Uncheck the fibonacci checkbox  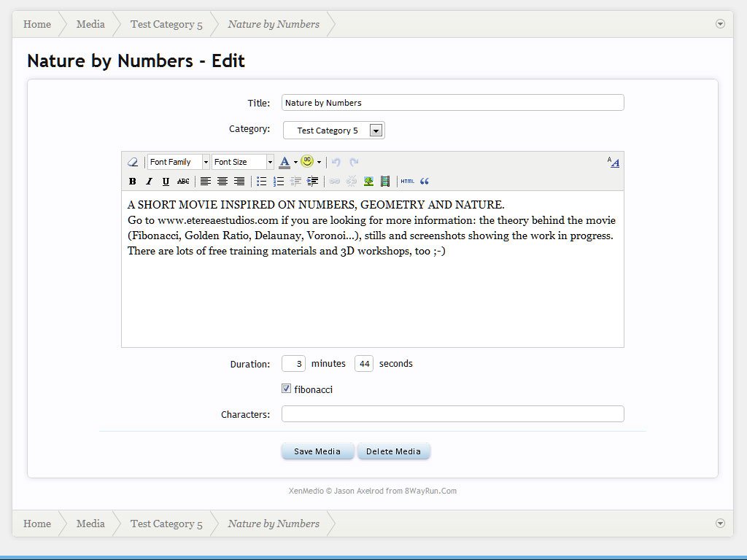click(287, 389)
